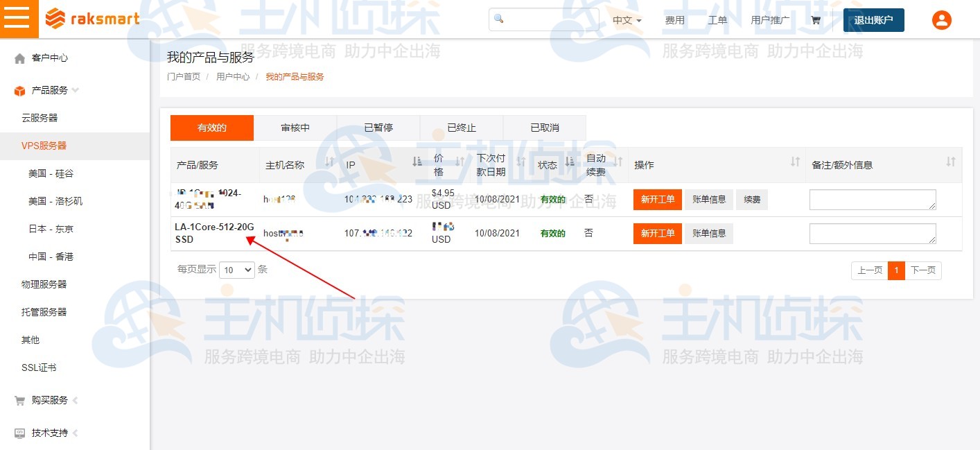Click the 续费 renewal button
This screenshot has height=450, width=980.
pos(752,199)
